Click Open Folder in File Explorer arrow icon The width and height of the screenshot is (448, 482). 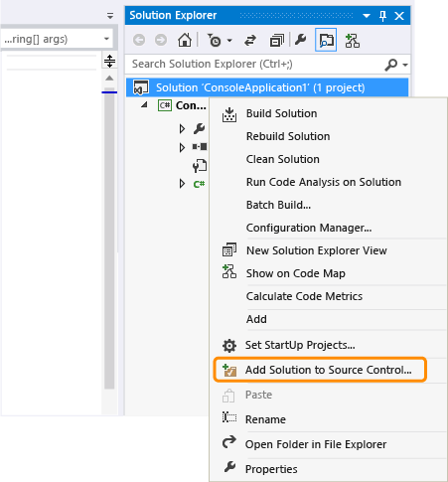(x=229, y=442)
